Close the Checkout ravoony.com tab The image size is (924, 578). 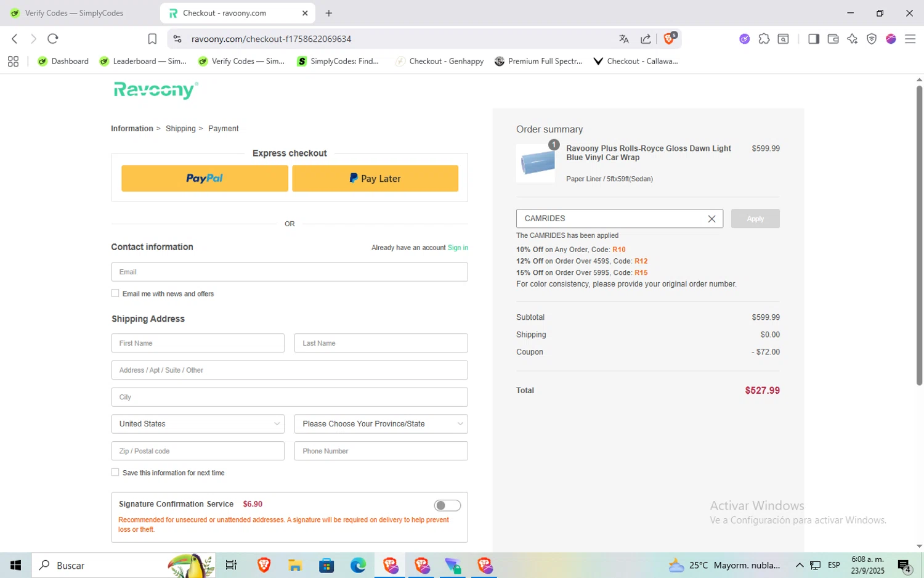point(305,13)
